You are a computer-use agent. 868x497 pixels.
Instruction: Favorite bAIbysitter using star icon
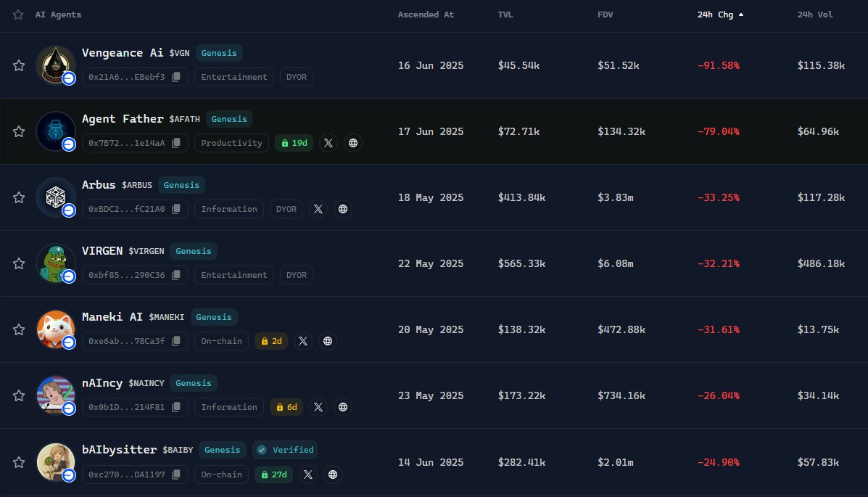coord(19,462)
